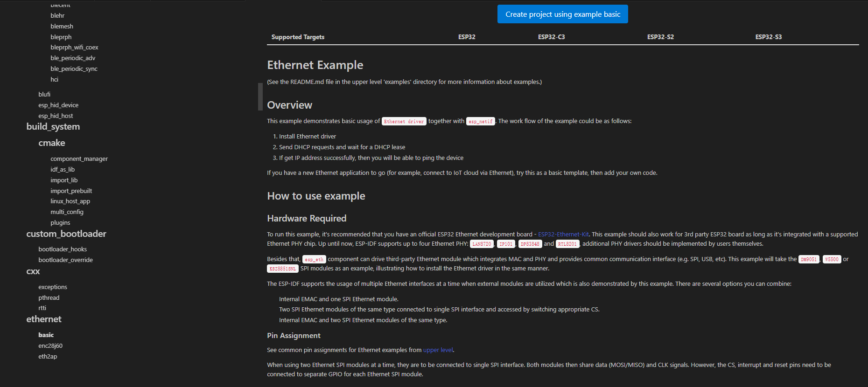Open hci example entry
Image resolution: width=868 pixels, height=387 pixels.
pos(55,80)
